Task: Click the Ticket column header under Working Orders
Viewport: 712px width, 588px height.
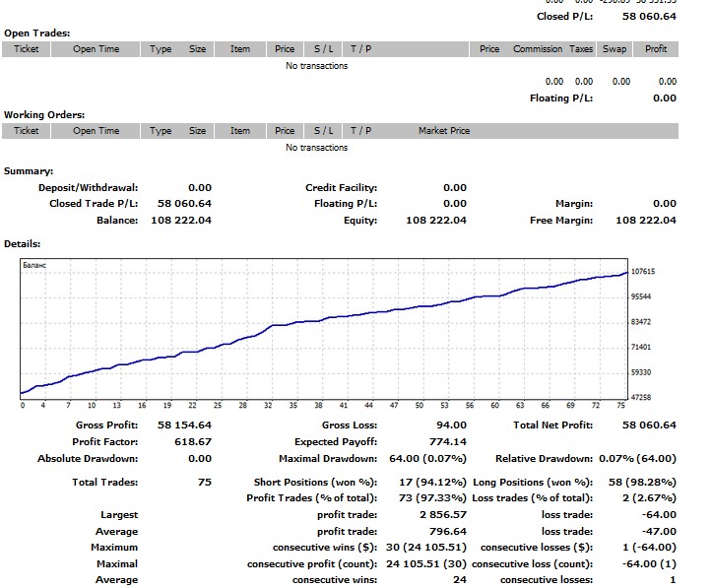Action: tap(26, 131)
